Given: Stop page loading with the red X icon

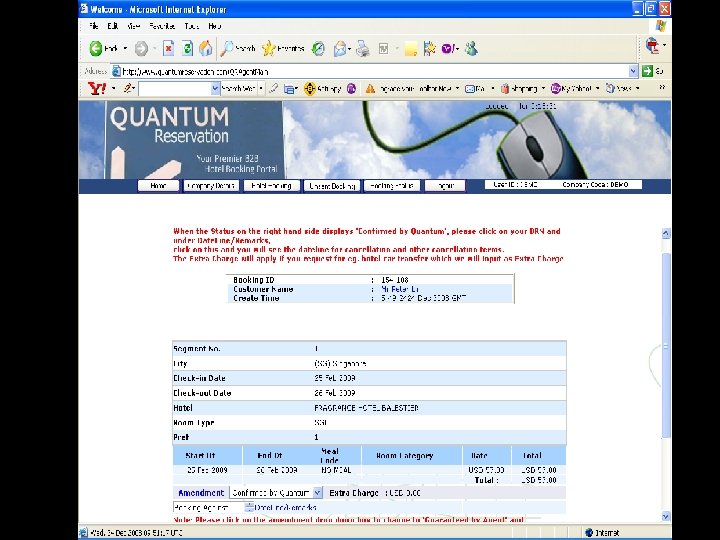Looking at the screenshot, I should (x=169, y=48).
